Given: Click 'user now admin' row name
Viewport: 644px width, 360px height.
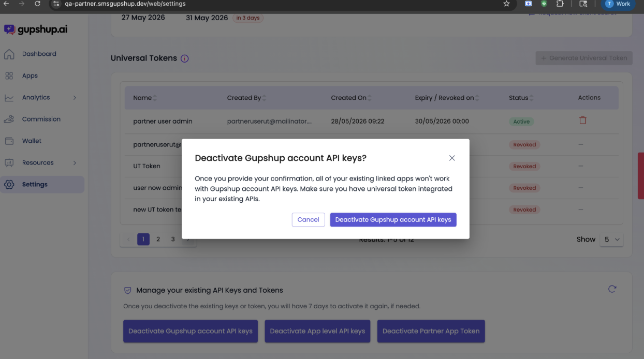Looking at the screenshot, I should coord(157,188).
